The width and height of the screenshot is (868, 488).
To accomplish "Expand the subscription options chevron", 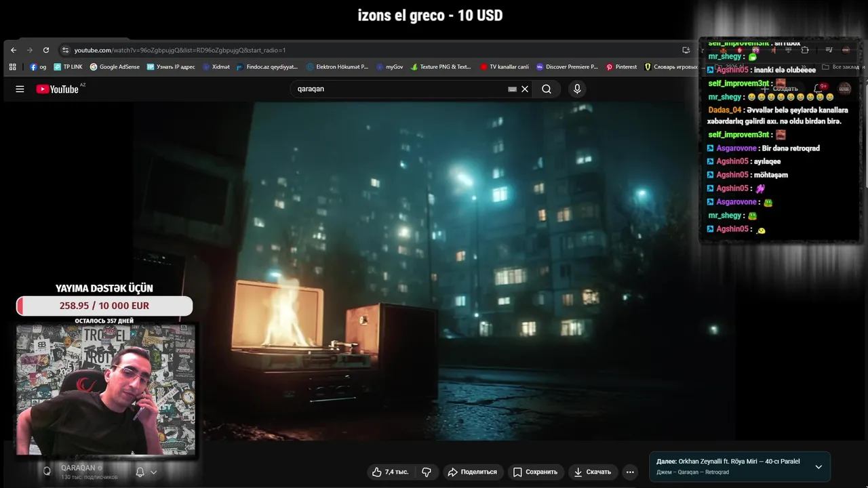I will click(x=154, y=472).
